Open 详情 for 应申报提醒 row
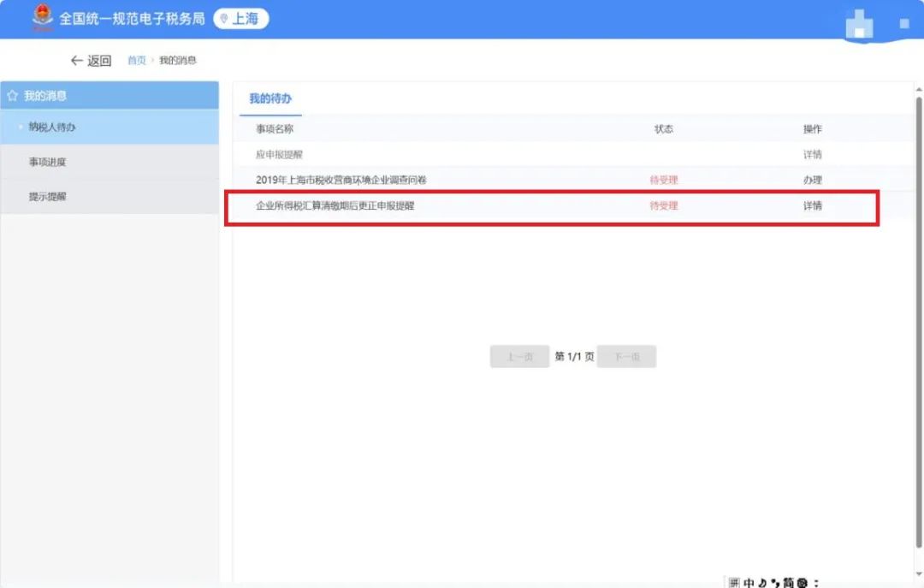This screenshot has width=924, height=588. click(x=812, y=155)
